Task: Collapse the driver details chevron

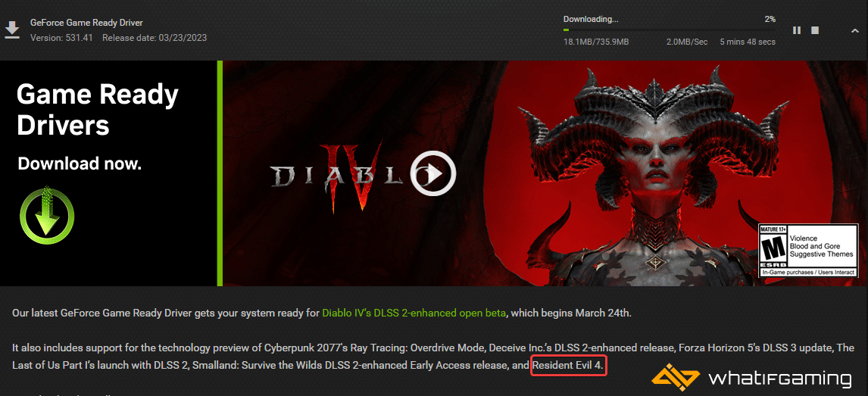Action: coord(854,31)
